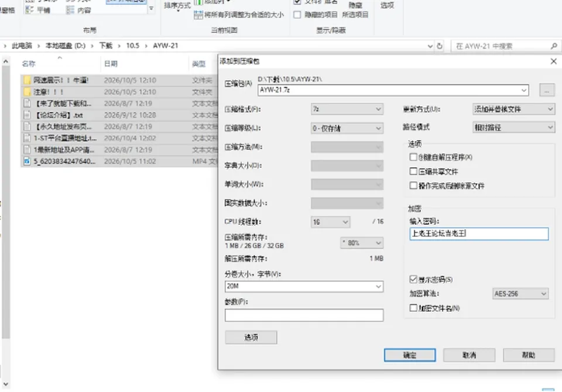Click 此电脑 in the address breadcrumb
562x392 pixels.
[x=22, y=46]
